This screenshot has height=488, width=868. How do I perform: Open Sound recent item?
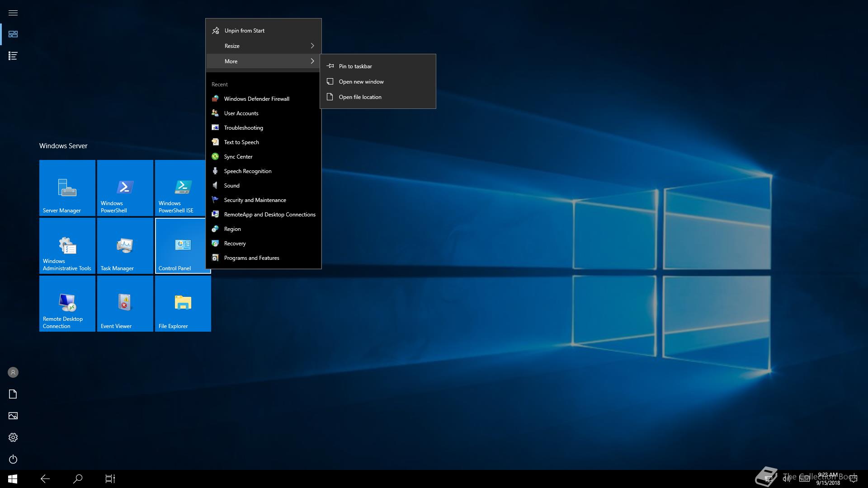pos(264,186)
